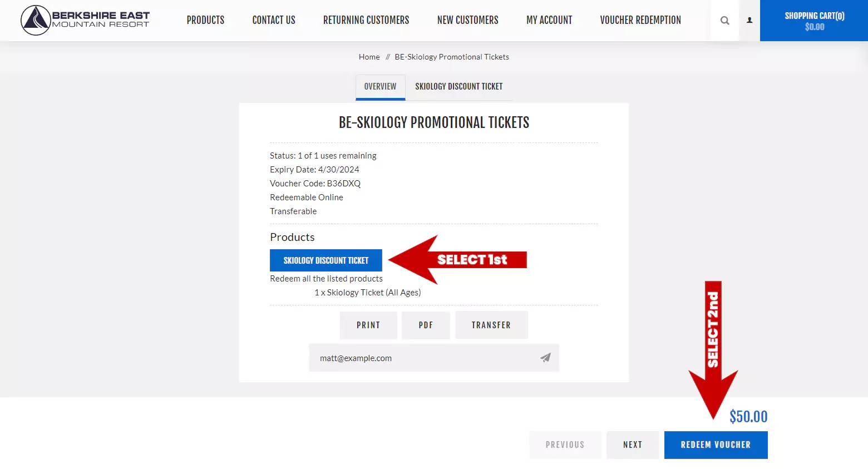This screenshot has height=469, width=868.
Task: Click the paper plane send icon
Action: (x=545, y=358)
